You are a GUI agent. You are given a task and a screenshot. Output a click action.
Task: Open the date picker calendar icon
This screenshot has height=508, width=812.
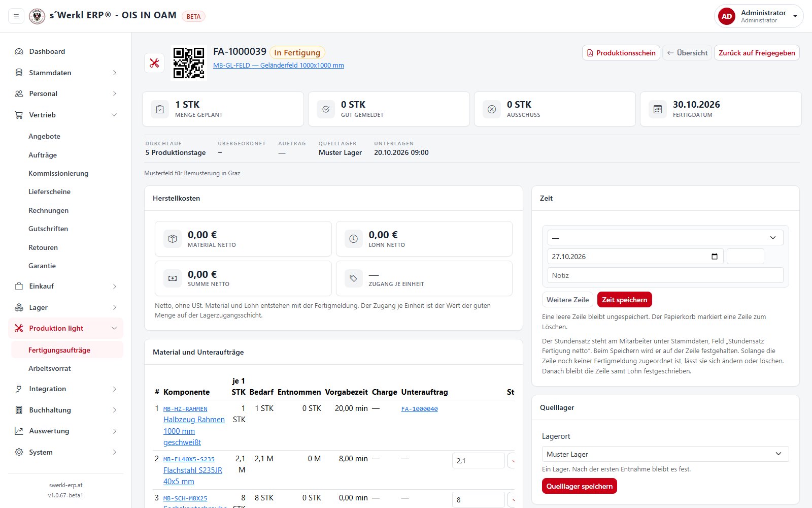[715, 257]
